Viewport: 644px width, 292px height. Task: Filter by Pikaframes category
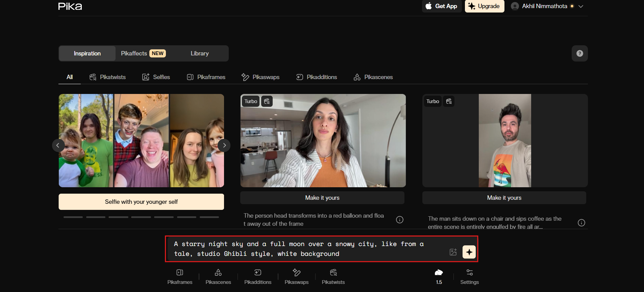pyautogui.click(x=206, y=77)
